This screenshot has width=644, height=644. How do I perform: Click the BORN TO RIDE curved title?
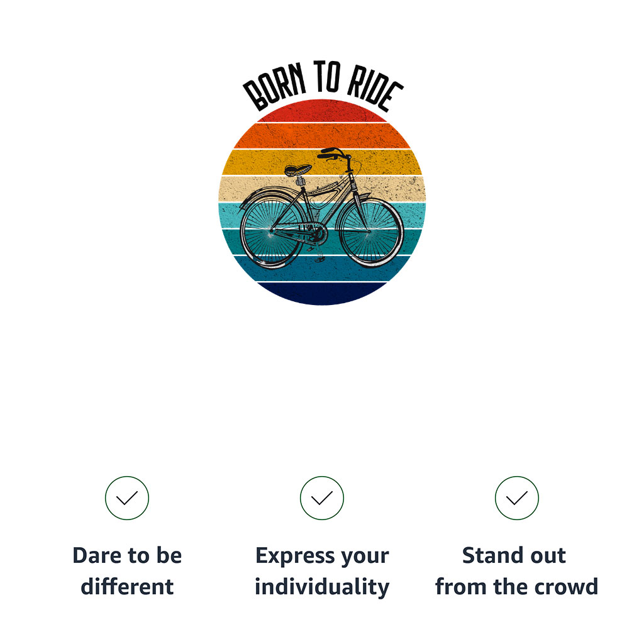coord(323,85)
